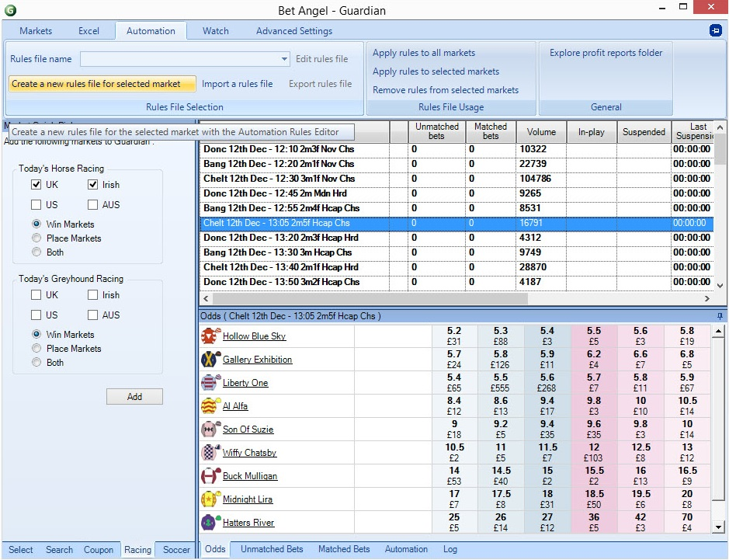Click Explore profit reports folder
This screenshot has height=560, width=729.
coord(606,53)
